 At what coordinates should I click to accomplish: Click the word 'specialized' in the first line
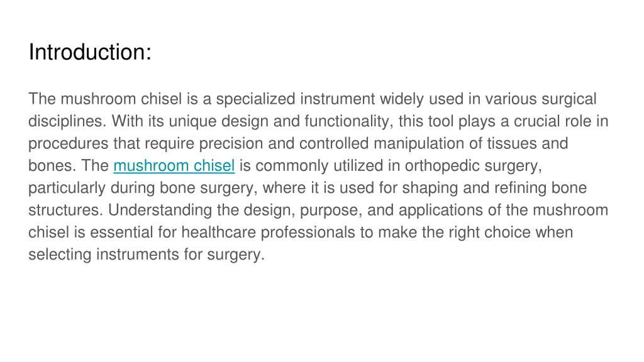(255, 99)
